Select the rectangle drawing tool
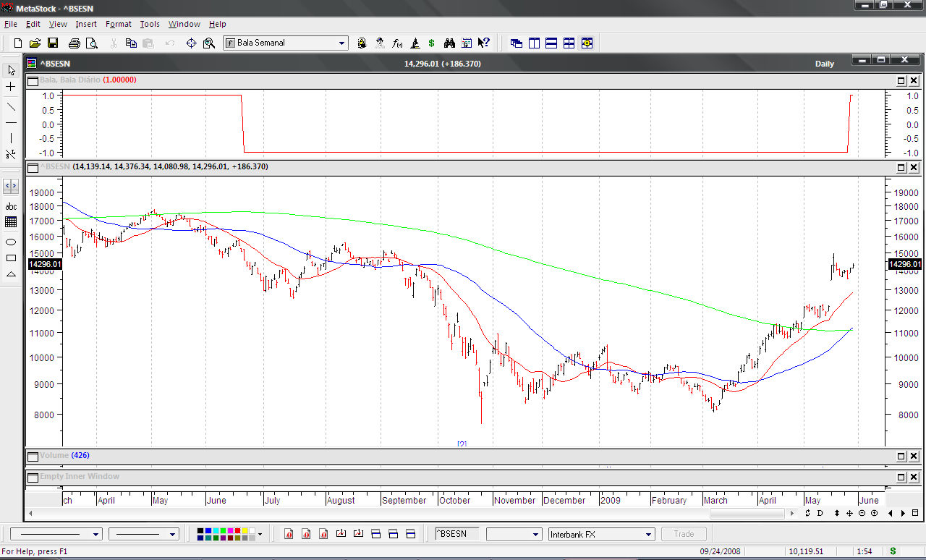Viewport: 926px width, 560px height. [x=11, y=258]
